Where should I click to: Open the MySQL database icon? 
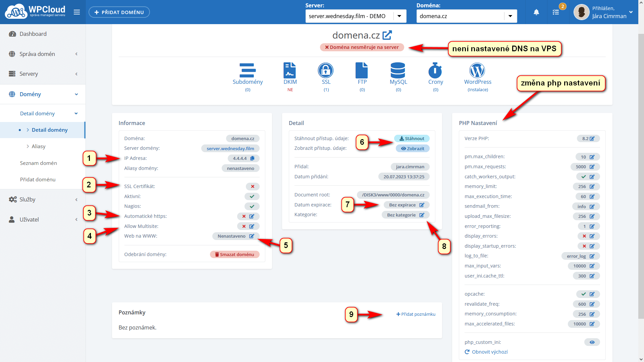click(x=398, y=71)
